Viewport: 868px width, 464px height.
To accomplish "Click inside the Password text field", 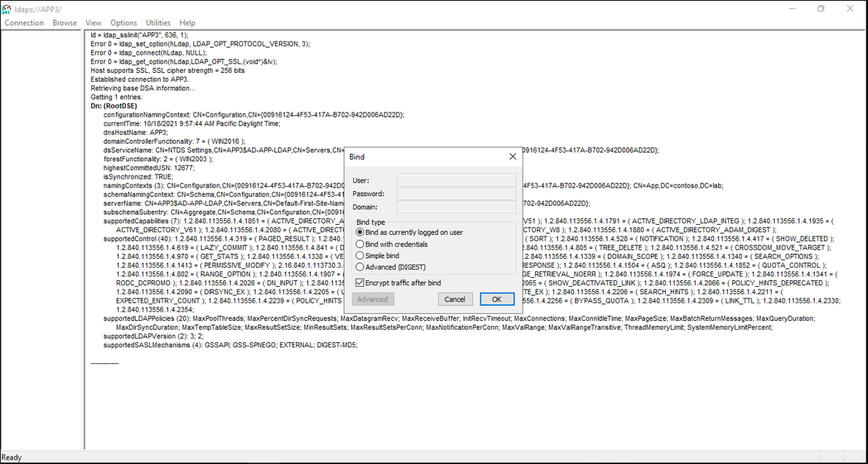I will point(456,193).
